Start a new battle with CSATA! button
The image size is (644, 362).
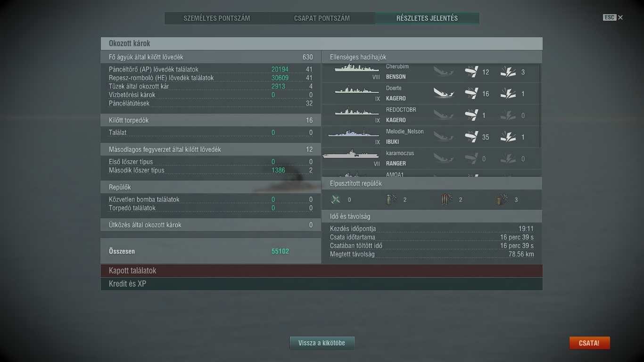(589, 343)
